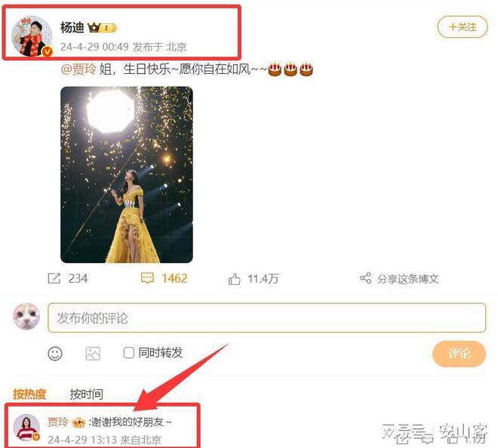
Task: Select the 按热度 sorting tab
Action: (x=29, y=394)
